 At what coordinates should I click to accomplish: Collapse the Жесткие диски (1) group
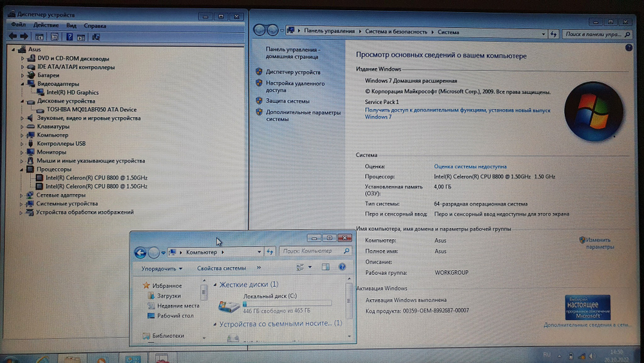[x=215, y=284]
